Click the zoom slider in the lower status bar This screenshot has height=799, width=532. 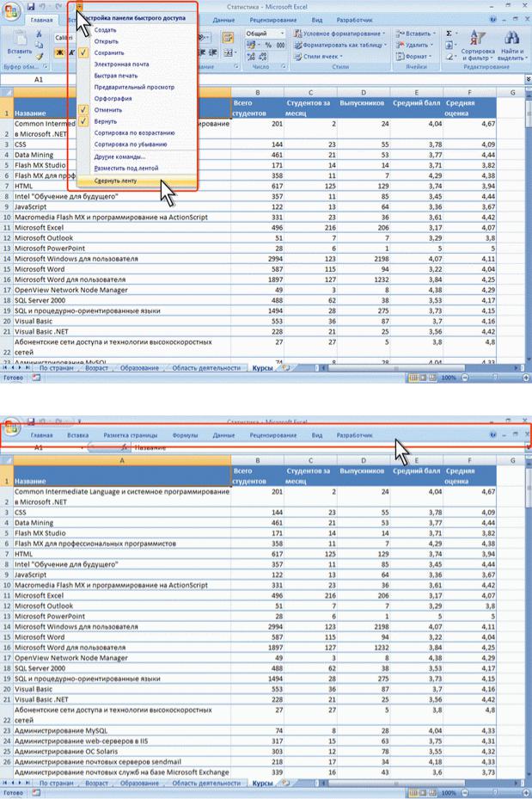coord(495,793)
